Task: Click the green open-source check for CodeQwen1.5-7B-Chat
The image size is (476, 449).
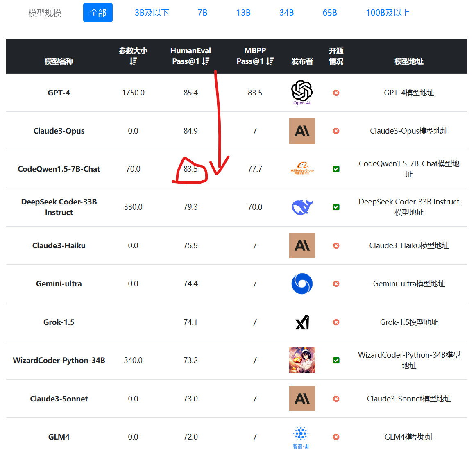Action: (x=336, y=169)
